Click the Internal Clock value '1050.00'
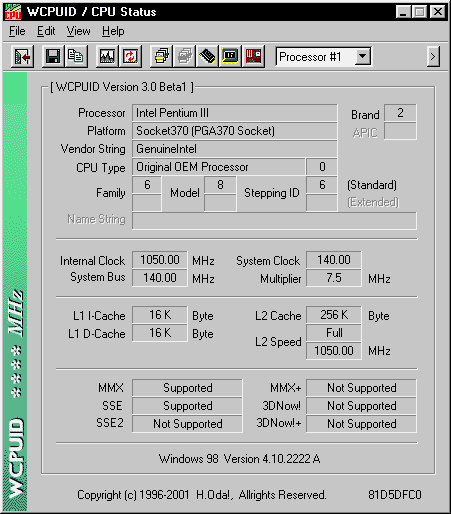 pyautogui.click(x=160, y=260)
